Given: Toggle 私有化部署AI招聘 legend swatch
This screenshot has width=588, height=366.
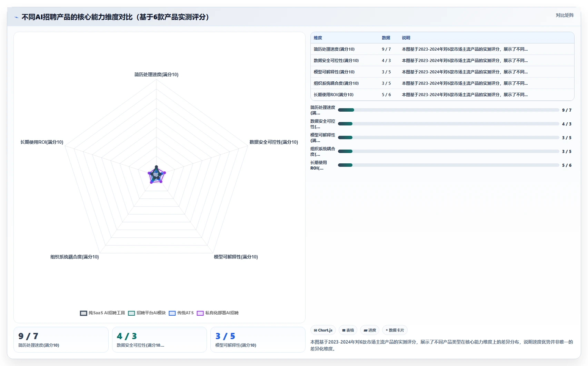Looking at the screenshot, I should (x=200, y=313).
